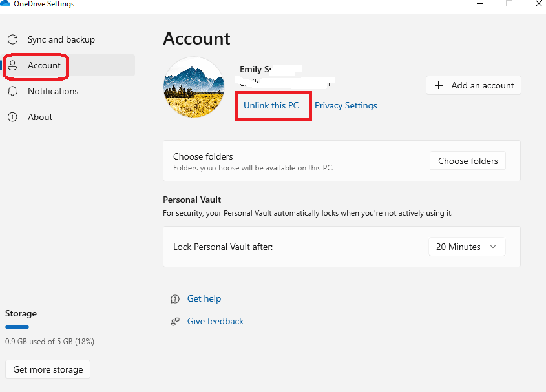Image resolution: width=546 pixels, height=392 pixels.
Task: Click the sync arrows icon in sidebar
Action: pos(12,39)
